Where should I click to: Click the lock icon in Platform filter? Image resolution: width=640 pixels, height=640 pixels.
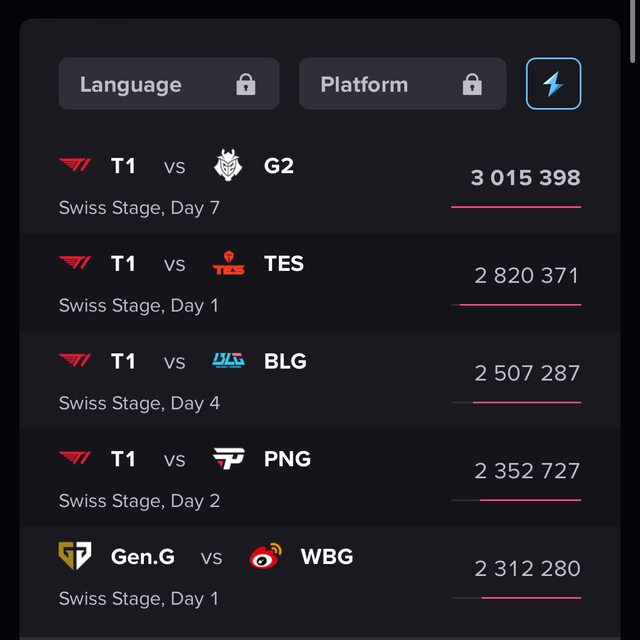tap(472, 85)
